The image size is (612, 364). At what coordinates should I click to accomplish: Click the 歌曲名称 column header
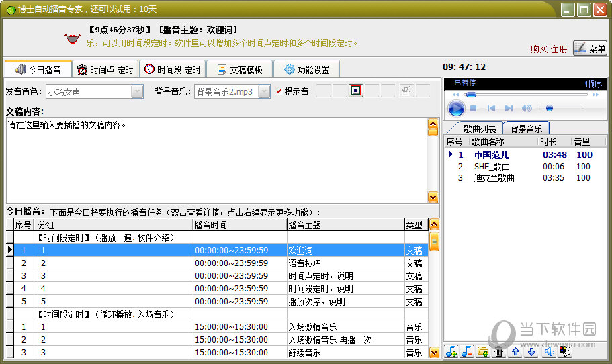(503, 142)
